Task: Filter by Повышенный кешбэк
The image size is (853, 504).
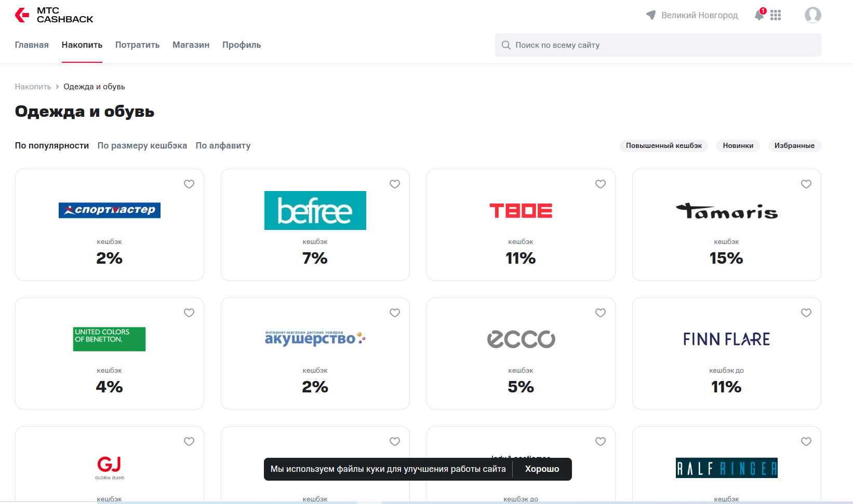Action: coord(663,146)
